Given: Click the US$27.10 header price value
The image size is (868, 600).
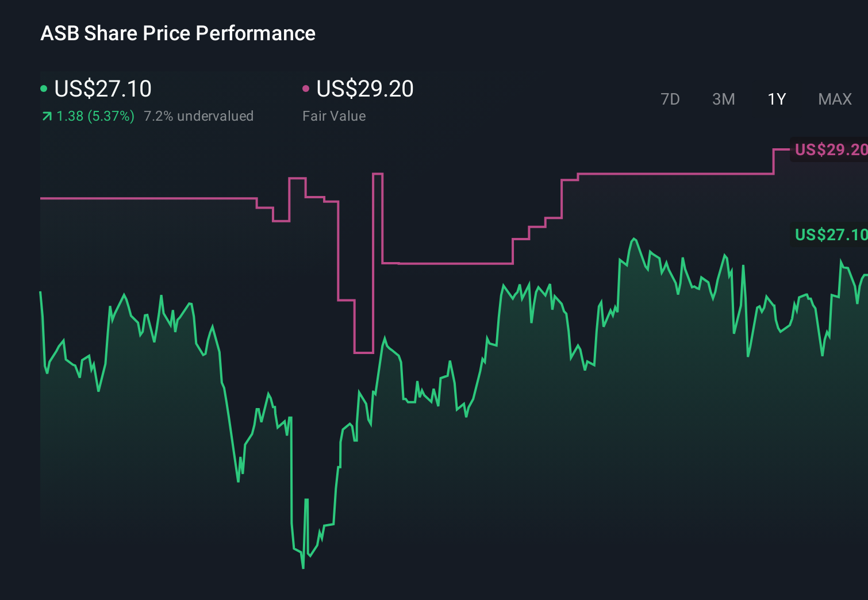Looking at the screenshot, I should [x=102, y=89].
